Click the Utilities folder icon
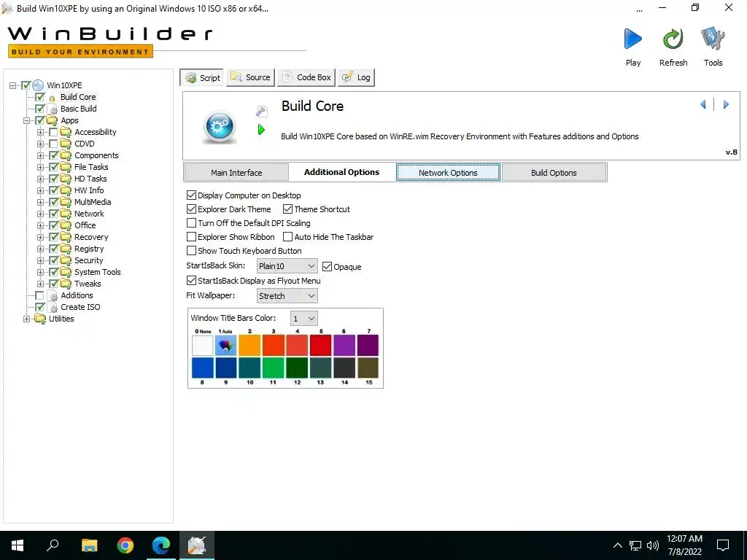The image size is (747, 560). coord(41,319)
